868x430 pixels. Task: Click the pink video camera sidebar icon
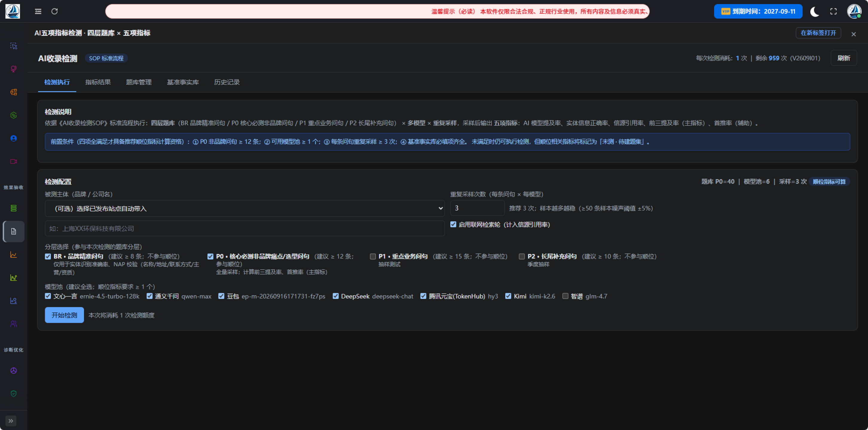(x=13, y=162)
